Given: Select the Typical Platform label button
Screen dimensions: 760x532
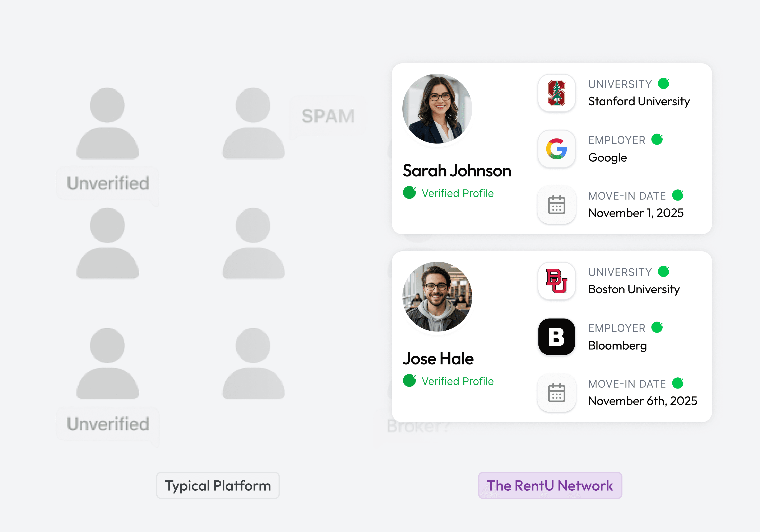Looking at the screenshot, I should 218,485.
